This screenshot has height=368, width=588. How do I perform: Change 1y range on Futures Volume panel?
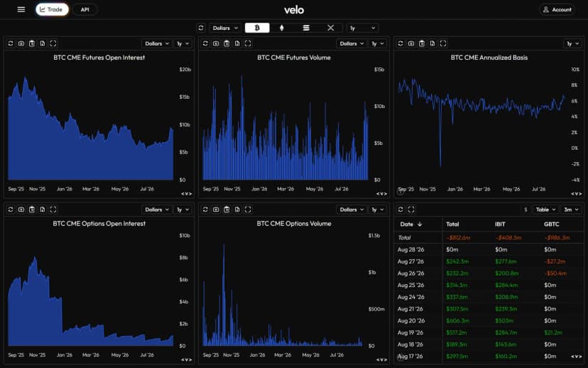pyautogui.click(x=378, y=43)
